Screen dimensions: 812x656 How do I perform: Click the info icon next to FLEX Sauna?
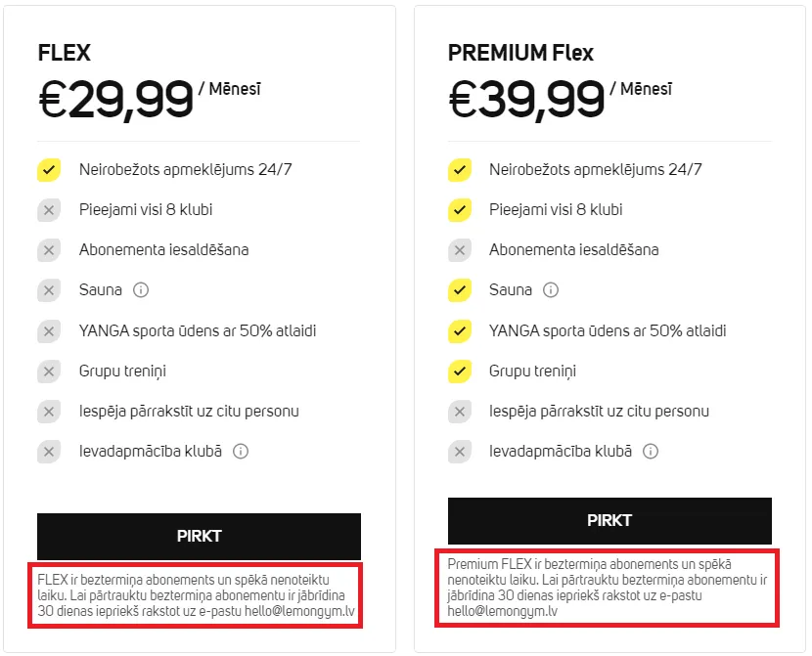pos(141,289)
